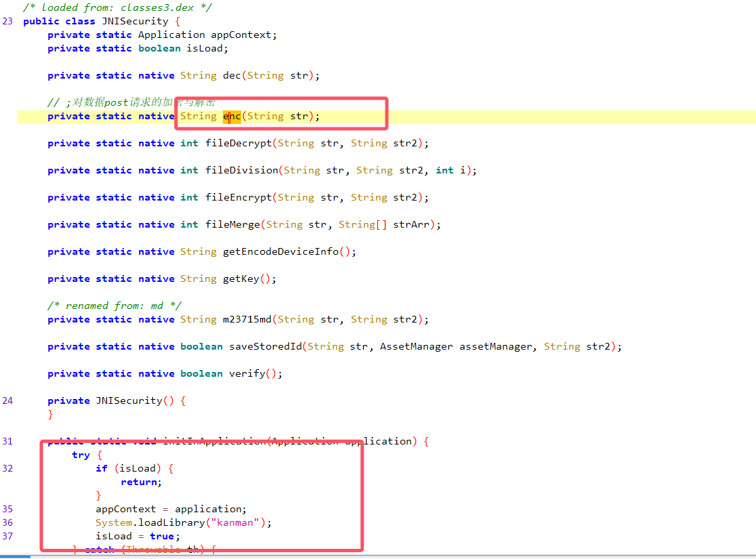Click the 'appContext = application' assignment
This screenshot has height=559, width=756.
(x=171, y=509)
